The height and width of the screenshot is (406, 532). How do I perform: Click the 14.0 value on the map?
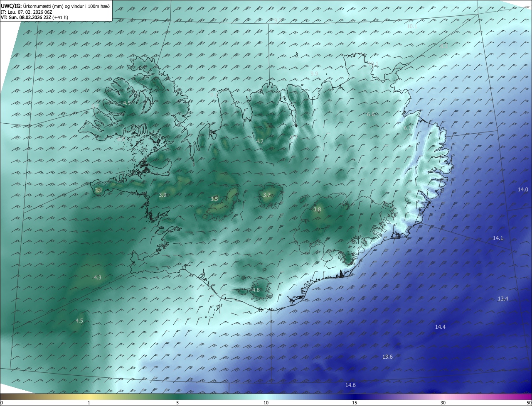(523, 190)
